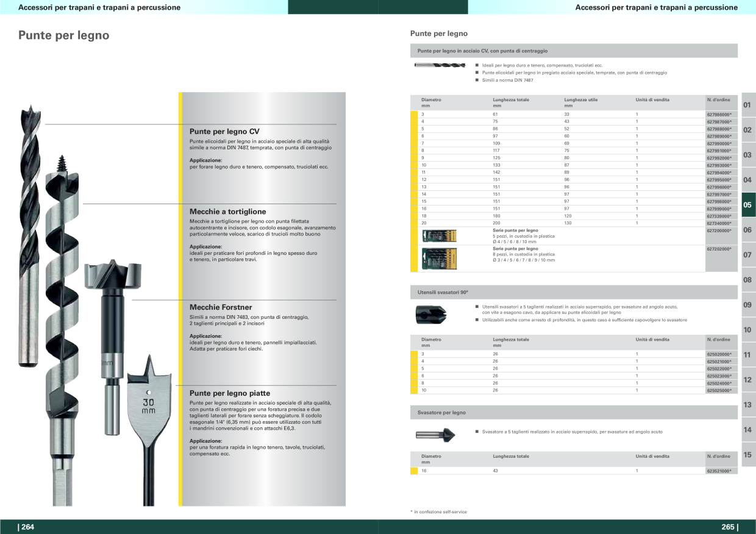
Task: Click order number 627202000*
Action: (719, 249)
